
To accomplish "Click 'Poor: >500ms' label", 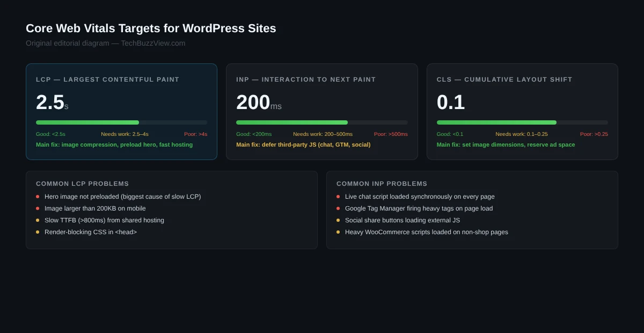I will [391, 134].
